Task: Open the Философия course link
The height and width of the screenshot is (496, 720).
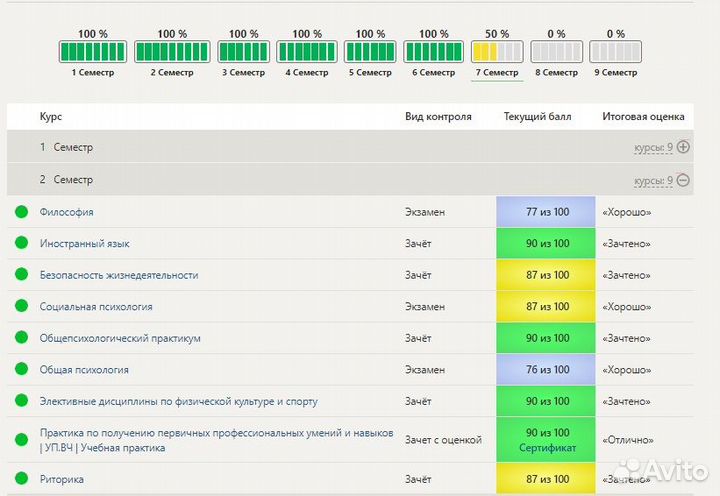Action: (x=66, y=212)
